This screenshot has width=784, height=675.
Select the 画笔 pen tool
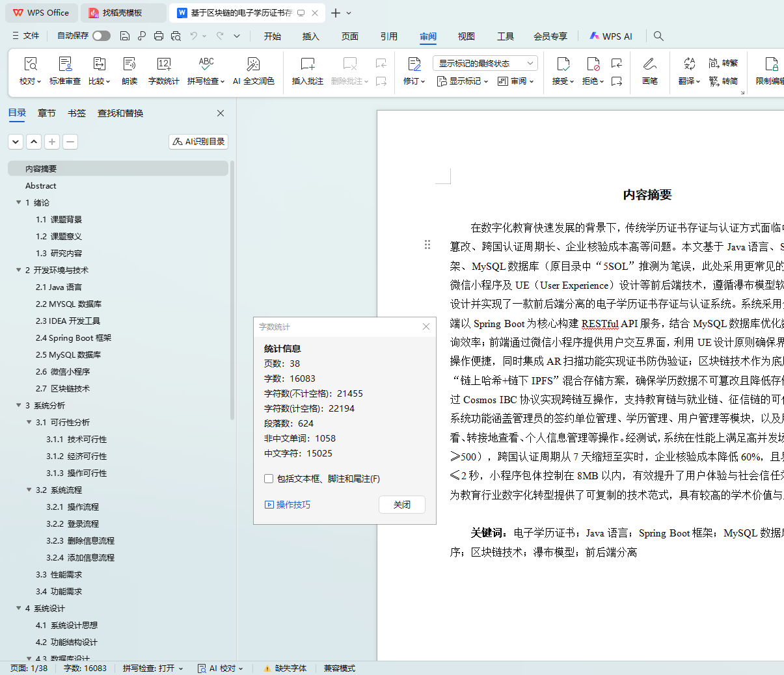point(649,64)
